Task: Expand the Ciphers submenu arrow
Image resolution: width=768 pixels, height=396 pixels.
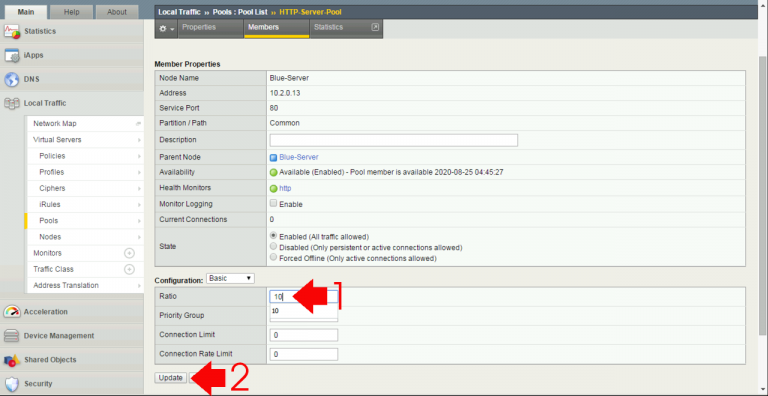Action: click(139, 189)
